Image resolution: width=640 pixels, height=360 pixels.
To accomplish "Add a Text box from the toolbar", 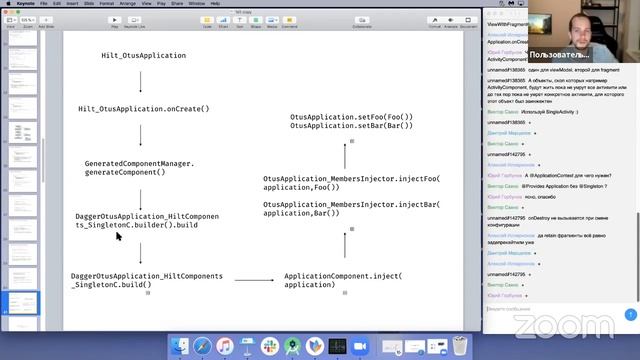I will (240, 20).
